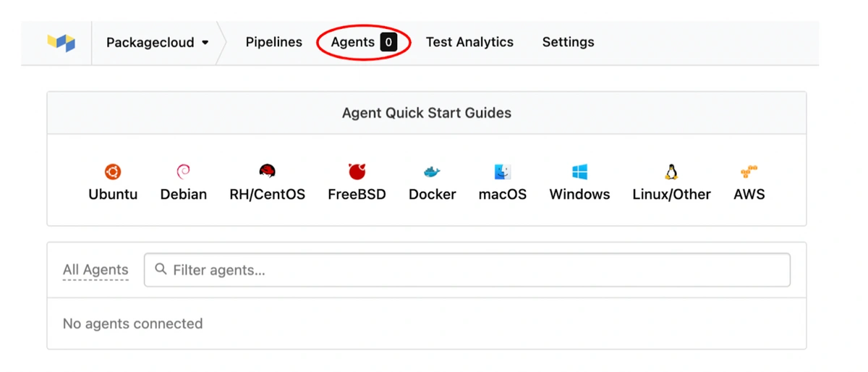Open the RH/CentOS quick start guide link
Screen dimensions: 868x372
268,194
